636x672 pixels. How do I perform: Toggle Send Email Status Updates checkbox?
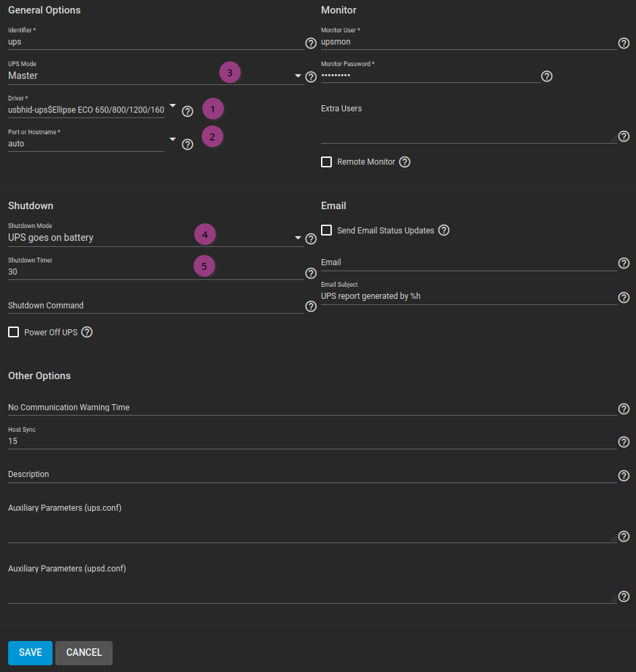coord(326,230)
